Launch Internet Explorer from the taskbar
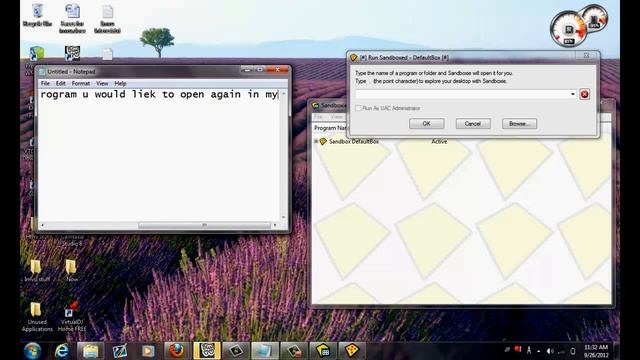Viewport: 640px width, 360px height. 62,351
